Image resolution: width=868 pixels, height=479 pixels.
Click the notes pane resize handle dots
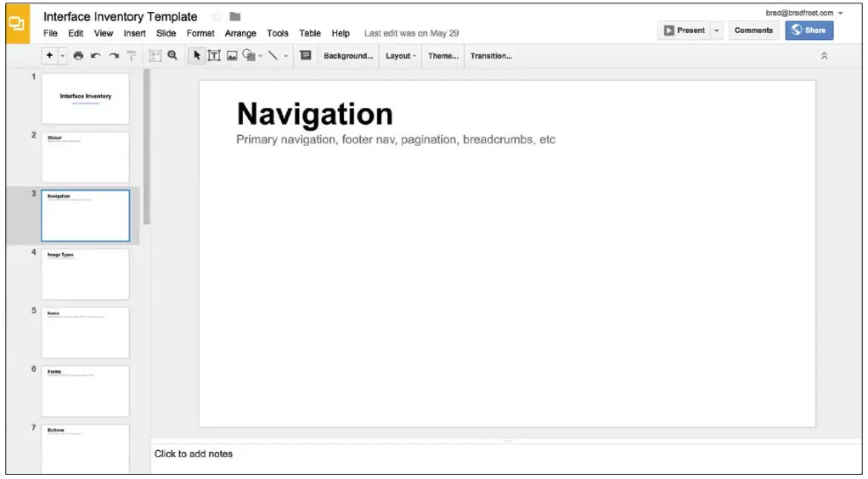[507, 441]
